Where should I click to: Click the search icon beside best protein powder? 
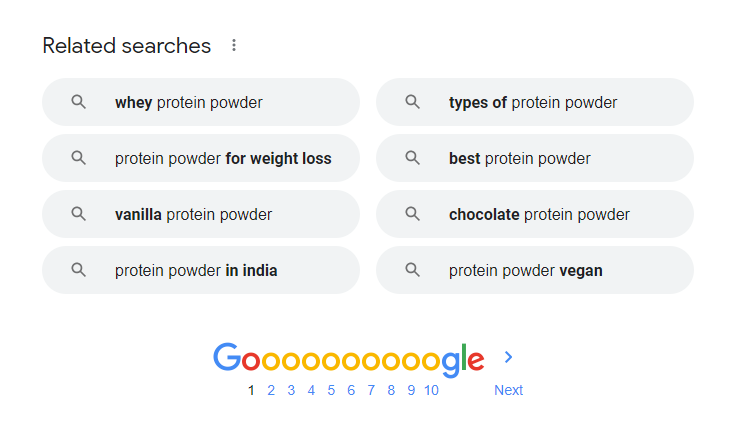(412, 158)
